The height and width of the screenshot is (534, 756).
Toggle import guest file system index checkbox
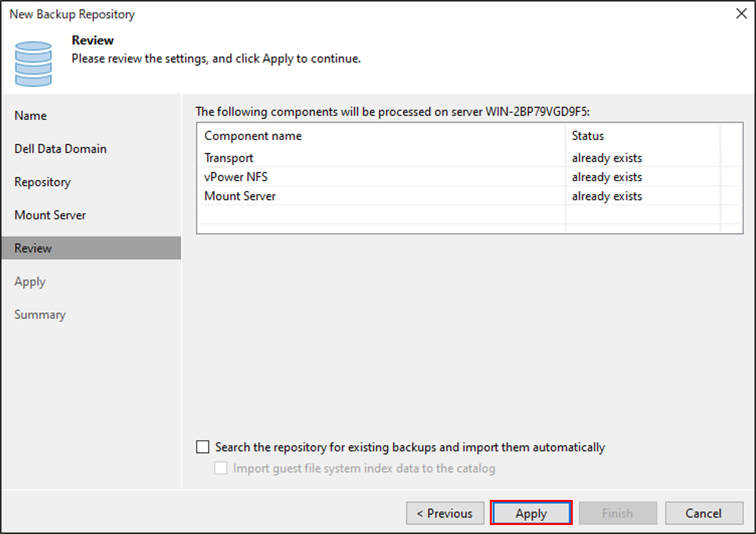(x=221, y=468)
